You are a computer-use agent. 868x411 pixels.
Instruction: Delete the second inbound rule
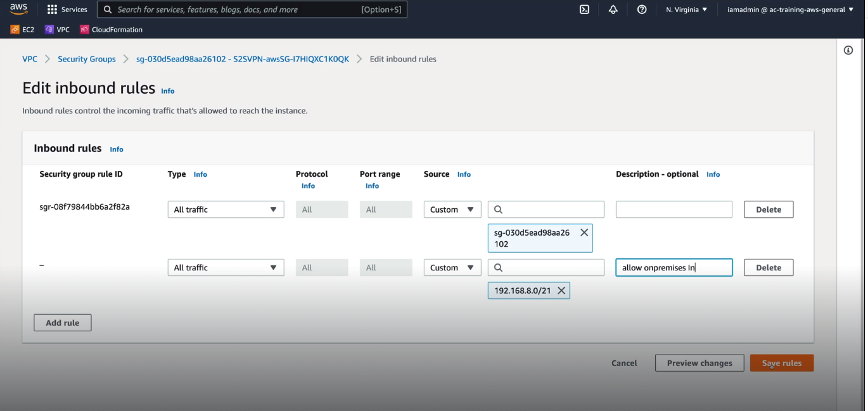768,267
